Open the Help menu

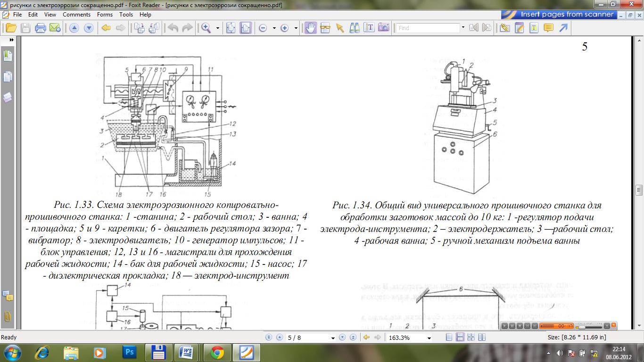145,15
